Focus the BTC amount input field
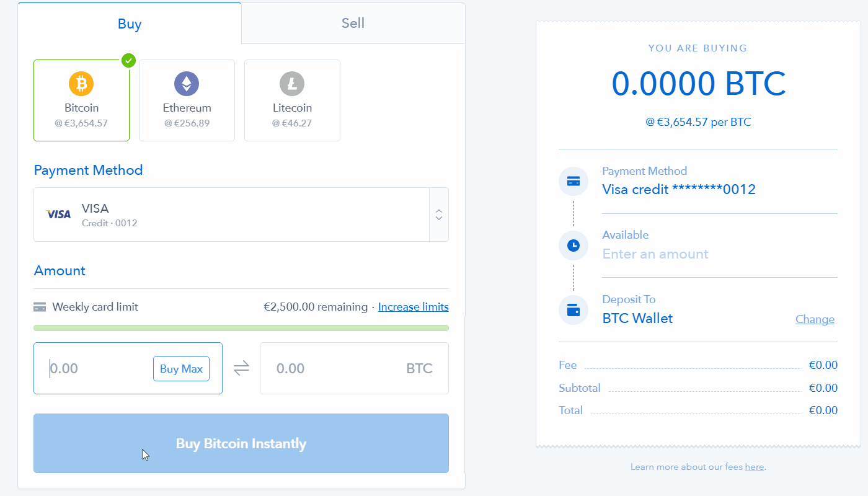The height and width of the screenshot is (496, 868). point(354,368)
